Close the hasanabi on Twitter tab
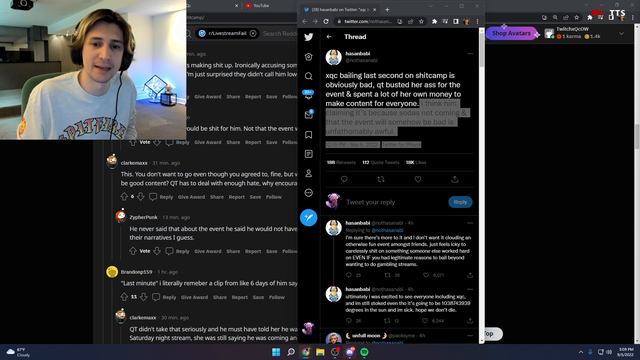Screen dimensions: 640x360 pyautogui.click(x=374, y=9)
